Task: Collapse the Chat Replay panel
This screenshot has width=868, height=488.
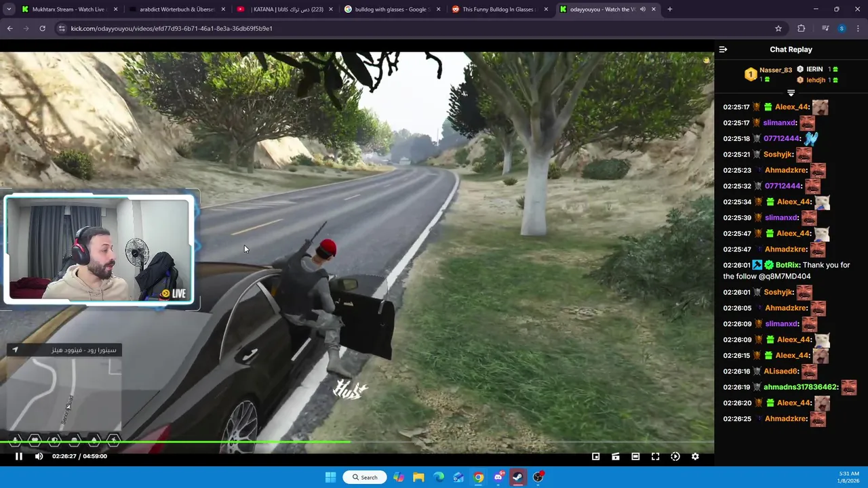Action: (x=723, y=49)
